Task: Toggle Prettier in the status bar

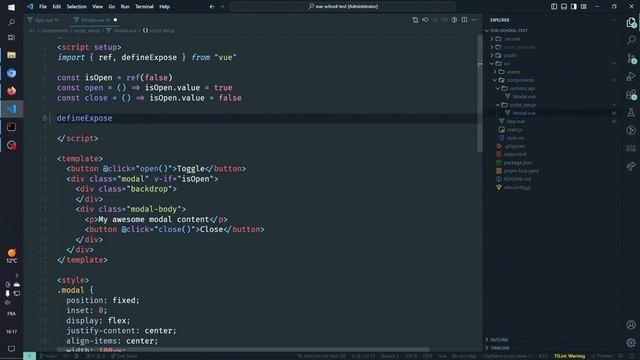Action: click(602, 356)
